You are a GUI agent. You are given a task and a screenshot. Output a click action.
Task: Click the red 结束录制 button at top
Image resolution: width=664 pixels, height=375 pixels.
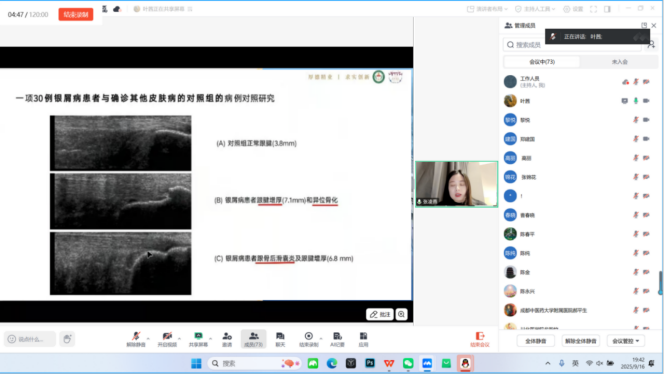[x=76, y=14]
